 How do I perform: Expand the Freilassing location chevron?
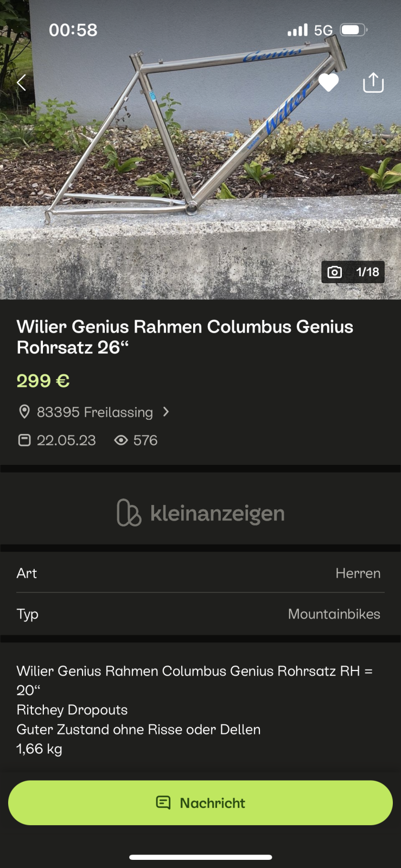click(x=166, y=412)
